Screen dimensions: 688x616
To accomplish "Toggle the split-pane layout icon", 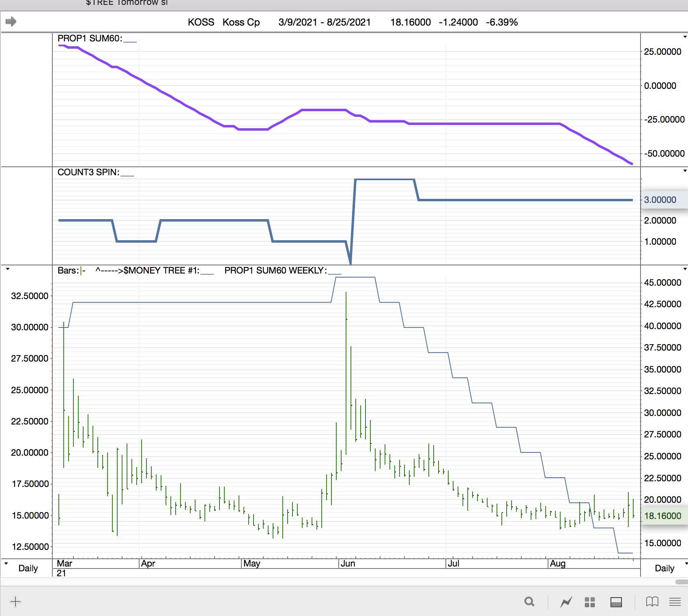I will pyautogui.click(x=616, y=602).
